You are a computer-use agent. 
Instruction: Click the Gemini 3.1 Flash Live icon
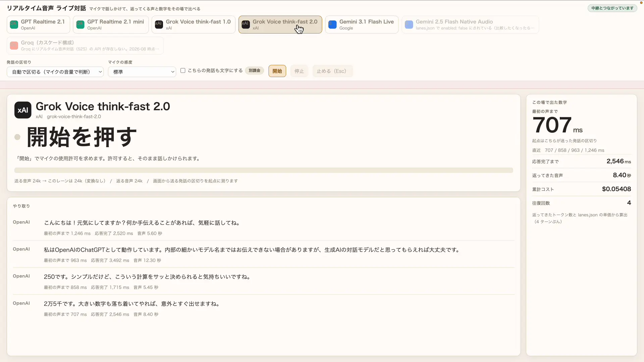(x=332, y=24)
